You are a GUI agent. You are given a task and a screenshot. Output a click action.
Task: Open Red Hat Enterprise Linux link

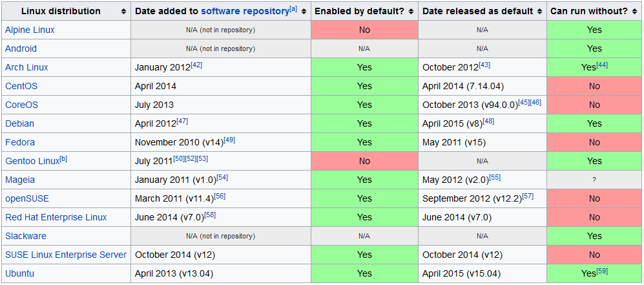pyautogui.click(x=56, y=217)
